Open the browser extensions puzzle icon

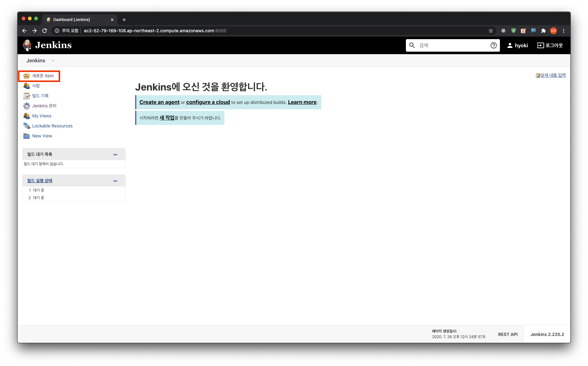[x=543, y=31]
